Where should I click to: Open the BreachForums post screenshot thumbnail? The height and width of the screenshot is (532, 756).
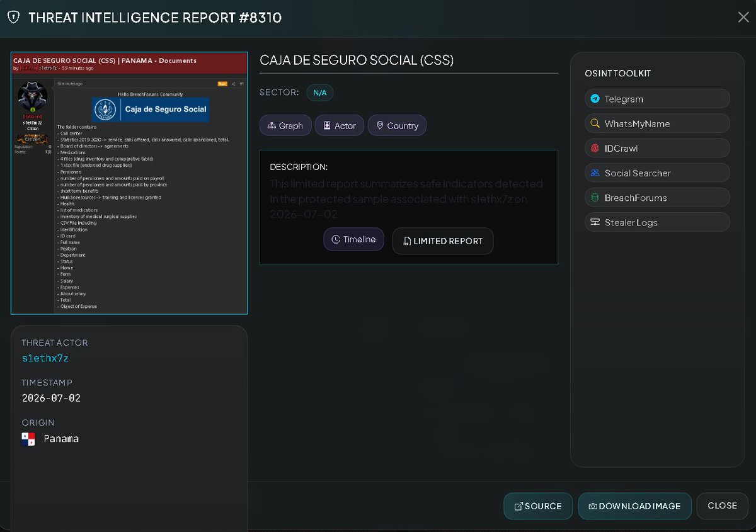(x=129, y=183)
